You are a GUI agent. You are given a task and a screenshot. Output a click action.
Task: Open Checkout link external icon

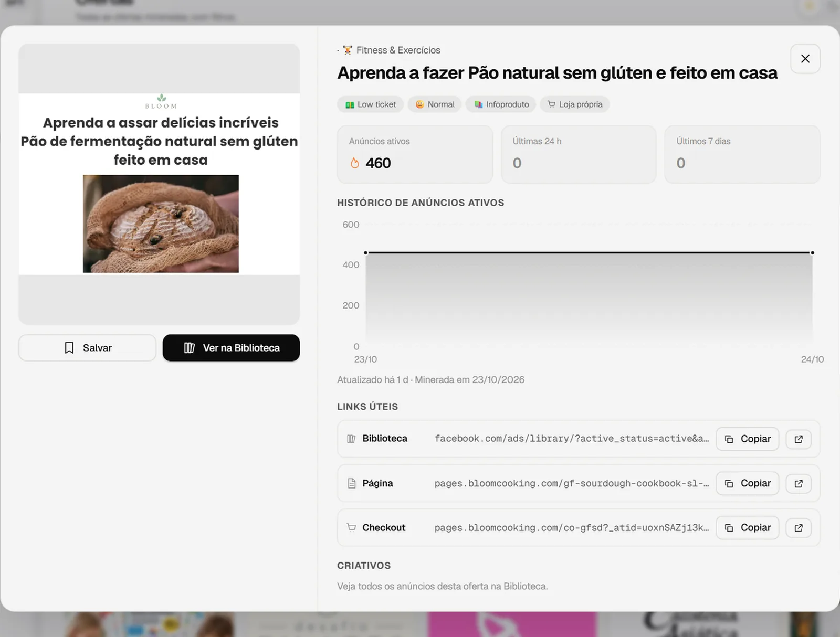(799, 528)
